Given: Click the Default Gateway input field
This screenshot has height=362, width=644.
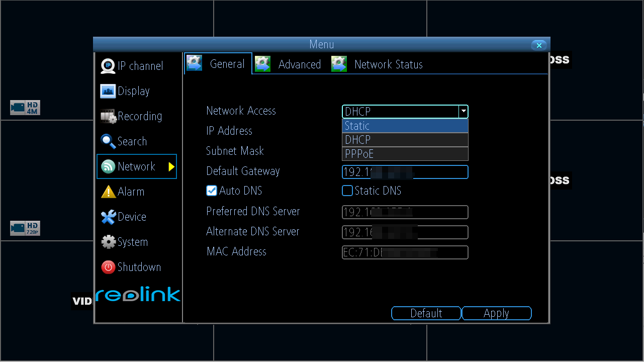Looking at the screenshot, I should [405, 172].
